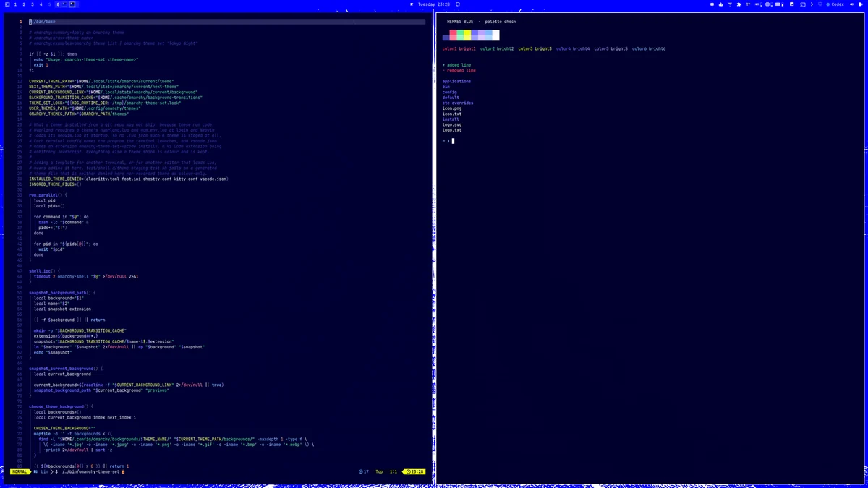Click the leftmost dark blue palette swatch
Image resolution: width=868 pixels, height=488 pixels.
(x=446, y=38)
